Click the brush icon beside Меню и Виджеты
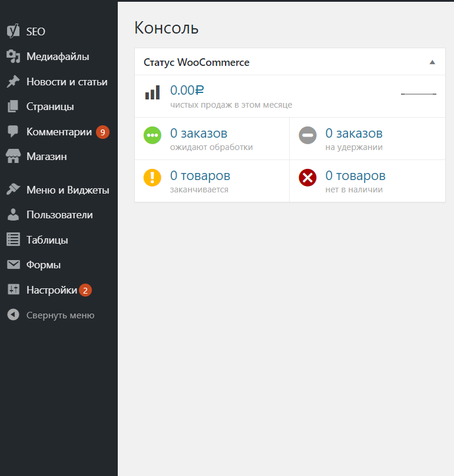This screenshot has width=454, height=476. tap(13, 189)
